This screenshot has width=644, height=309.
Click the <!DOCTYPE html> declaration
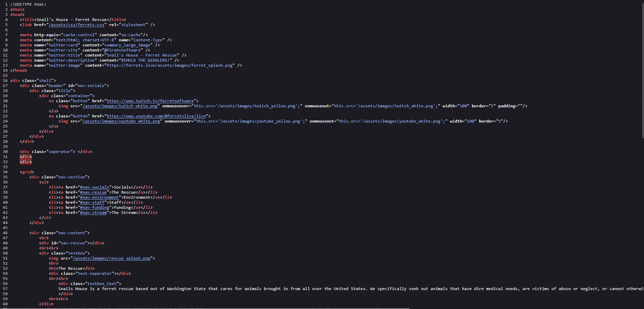[28, 4]
